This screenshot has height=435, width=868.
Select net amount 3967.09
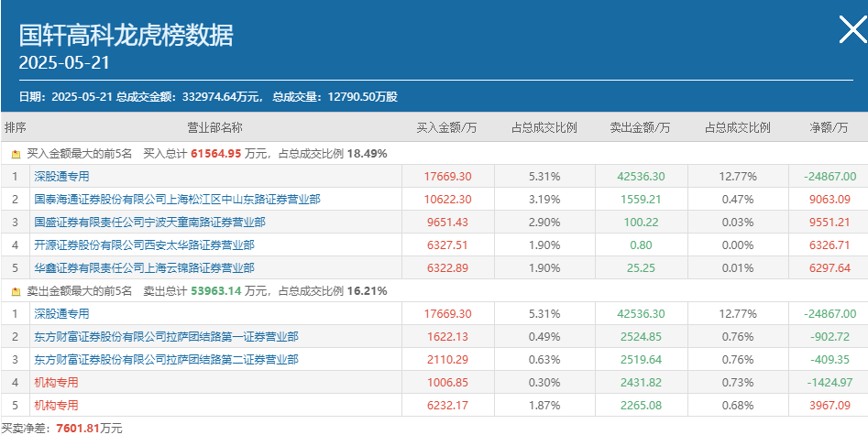coord(830,405)
